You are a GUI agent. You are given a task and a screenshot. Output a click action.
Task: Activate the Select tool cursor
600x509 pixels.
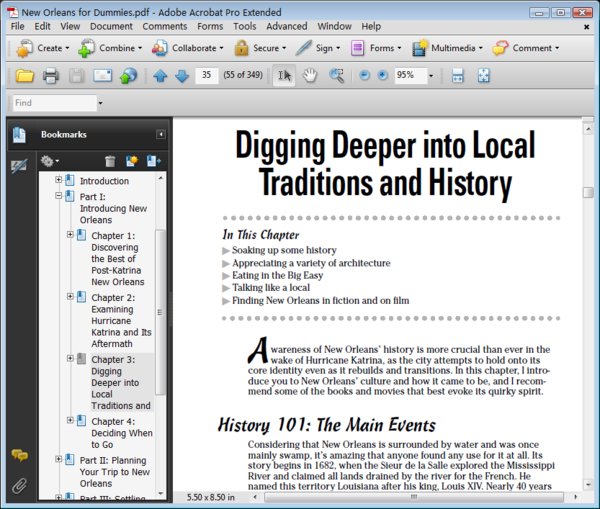point(284,76)
